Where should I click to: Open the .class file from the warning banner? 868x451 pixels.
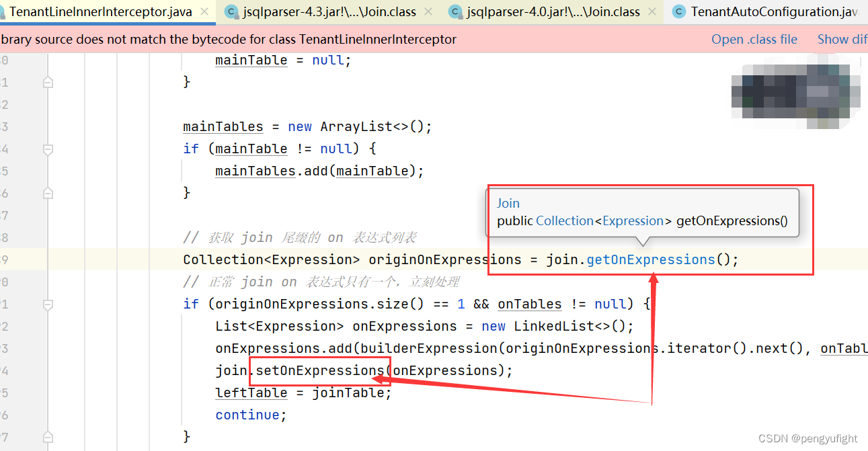click(x=754, y=39)
